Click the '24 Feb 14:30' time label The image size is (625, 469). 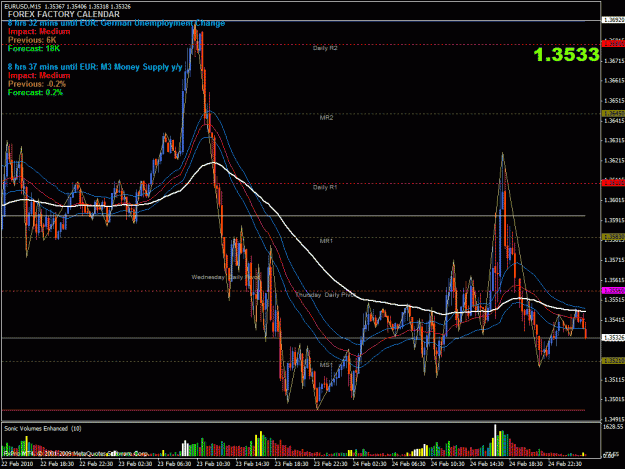487,464
